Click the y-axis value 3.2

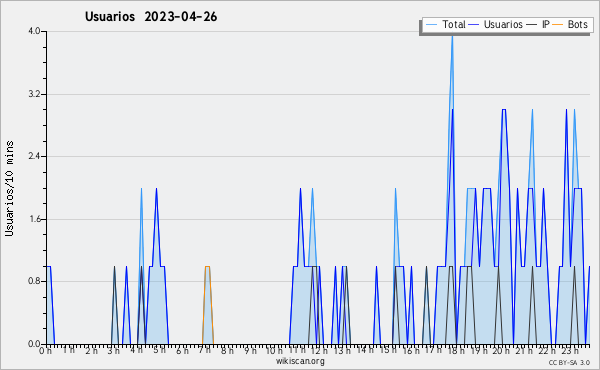(x=34, y=94)
